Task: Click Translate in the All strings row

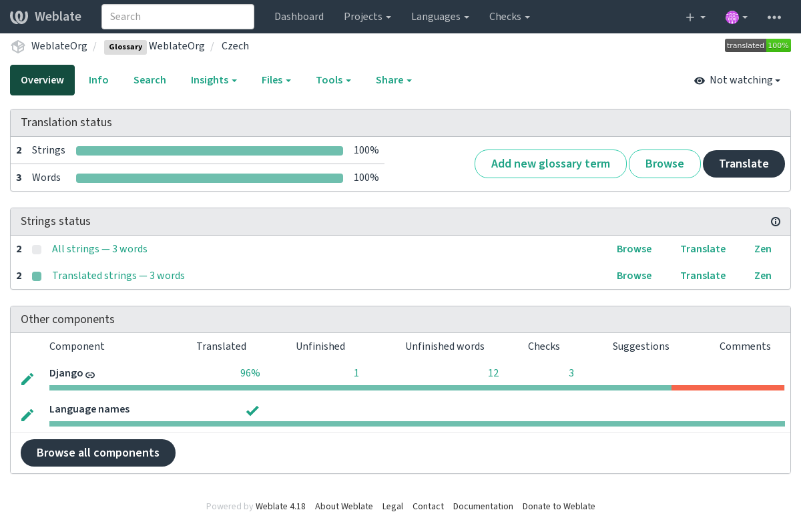Action: [x=703, y=249]
